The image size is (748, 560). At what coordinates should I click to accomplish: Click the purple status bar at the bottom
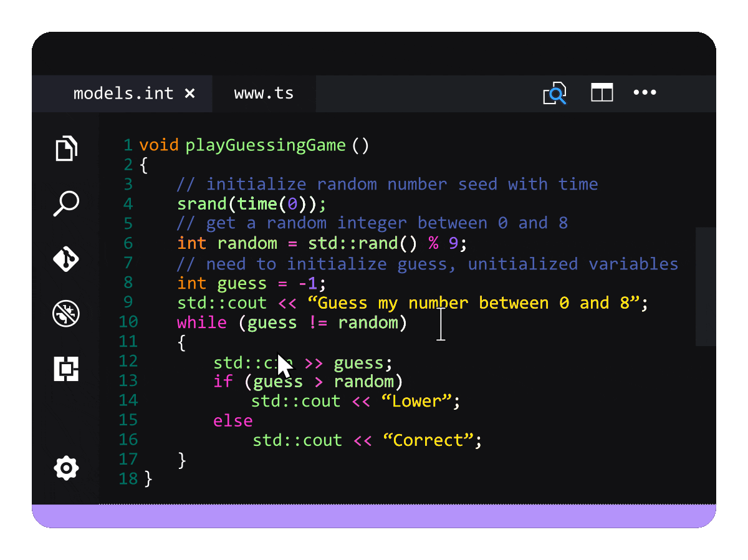pos(374,515)
